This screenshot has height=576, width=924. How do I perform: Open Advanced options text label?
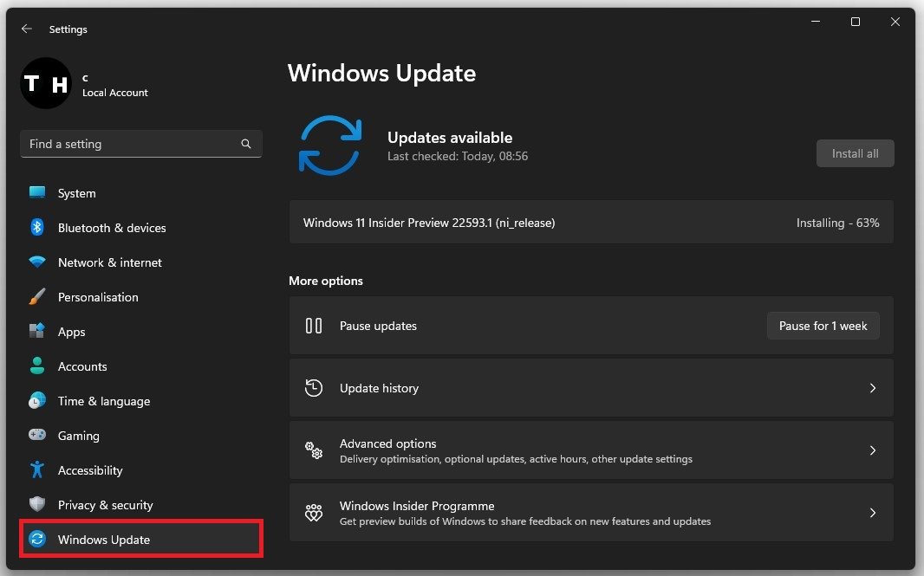[x=387, y=443]
